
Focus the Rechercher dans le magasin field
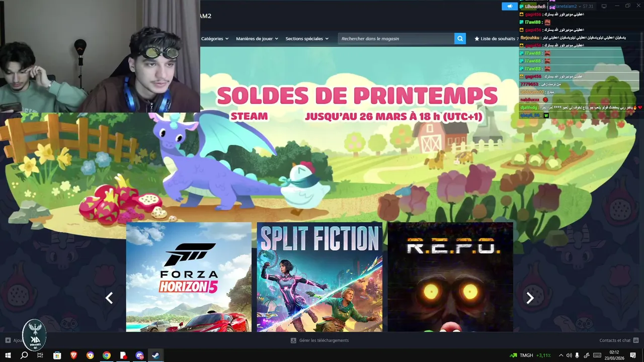point(396,39)
